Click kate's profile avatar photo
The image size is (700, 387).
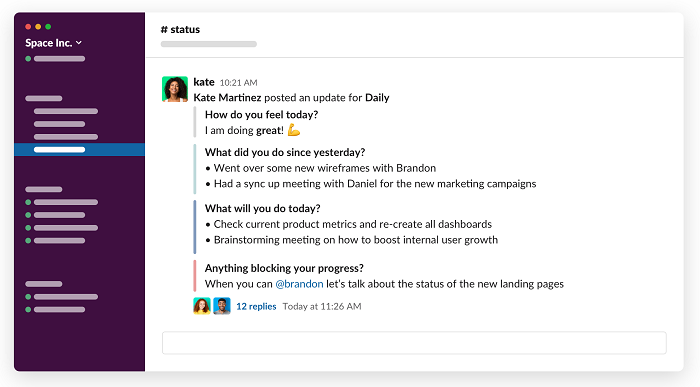tap(175, 89)
